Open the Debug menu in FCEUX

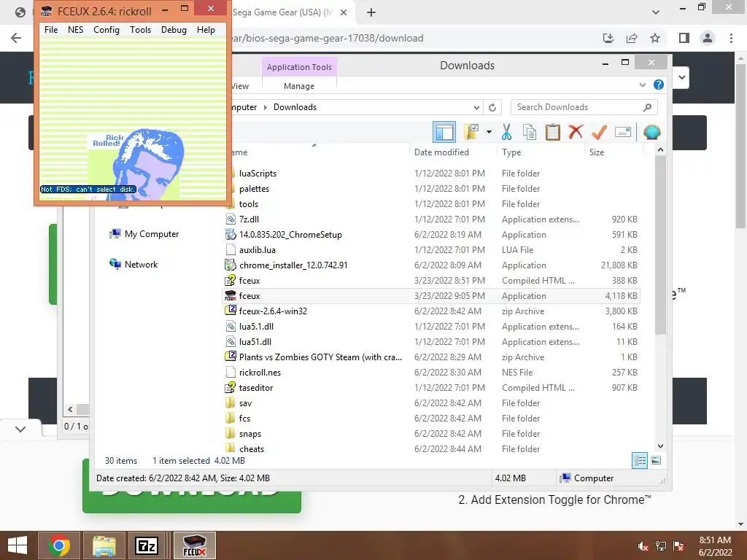[x=174, y=29]
